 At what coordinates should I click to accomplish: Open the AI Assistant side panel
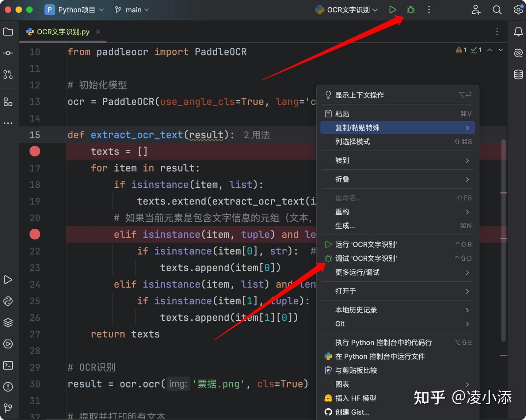pyautogui.click(x=518, y=53)
